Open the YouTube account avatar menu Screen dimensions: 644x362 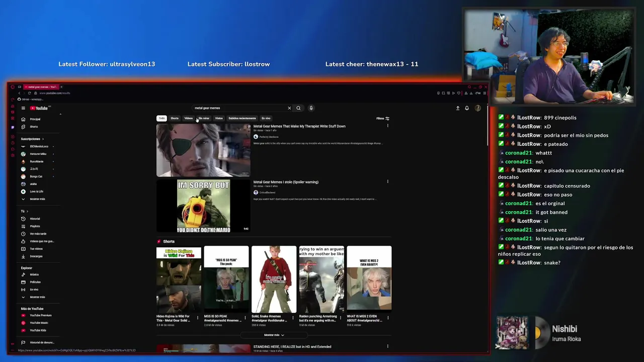point(478,108)
